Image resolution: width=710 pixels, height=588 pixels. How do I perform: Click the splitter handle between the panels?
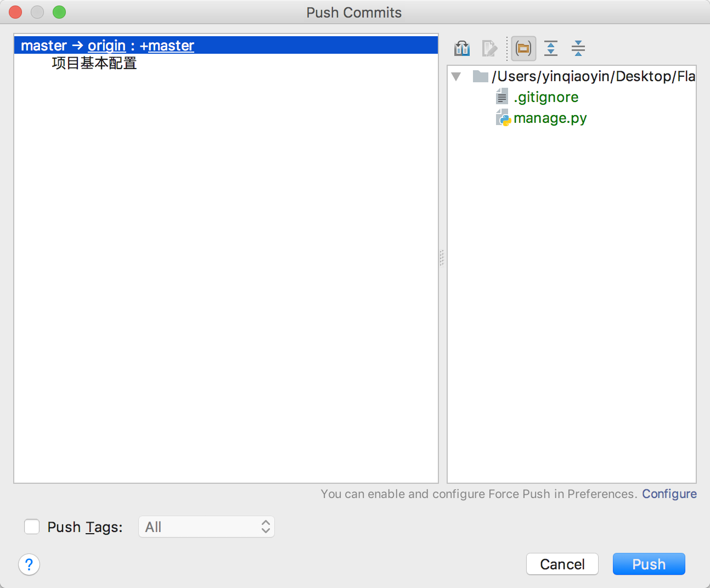[442, 258]
